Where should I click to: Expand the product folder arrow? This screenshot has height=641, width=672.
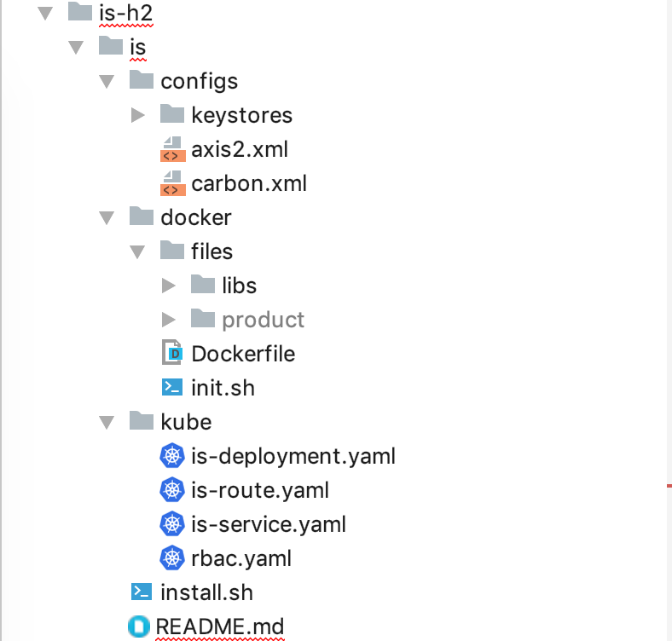point(169,320)
